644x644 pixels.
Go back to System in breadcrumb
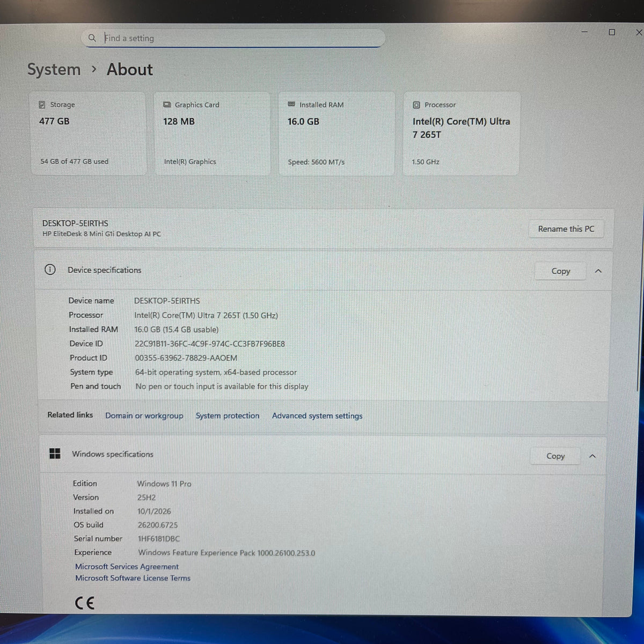coord(54,70)
